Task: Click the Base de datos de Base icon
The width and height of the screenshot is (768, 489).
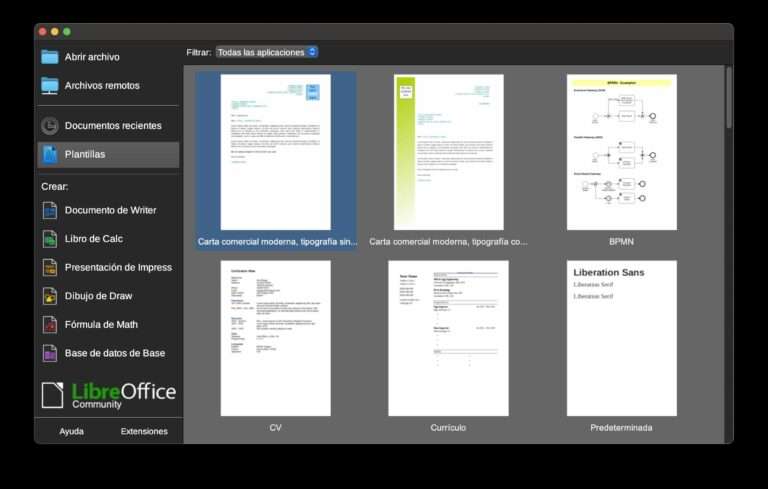Action: (50, 353)
